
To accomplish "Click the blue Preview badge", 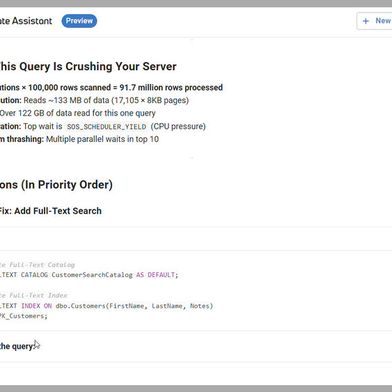I will [79, 21].
